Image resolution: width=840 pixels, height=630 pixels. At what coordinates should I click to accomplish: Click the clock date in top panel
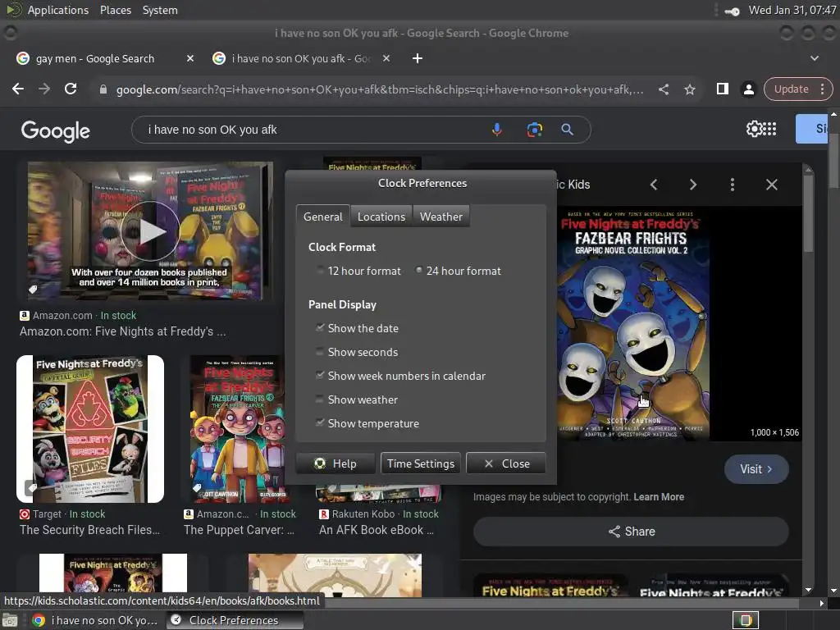[x=792, y=10]
